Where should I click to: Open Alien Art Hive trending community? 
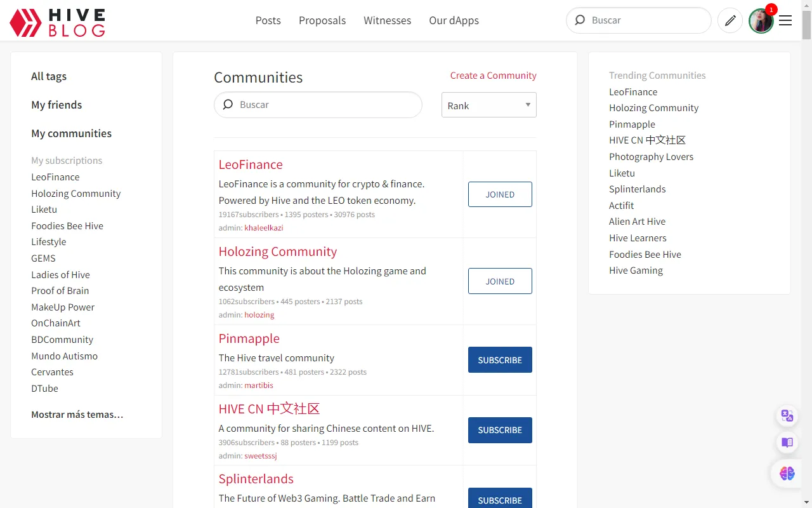638,222
